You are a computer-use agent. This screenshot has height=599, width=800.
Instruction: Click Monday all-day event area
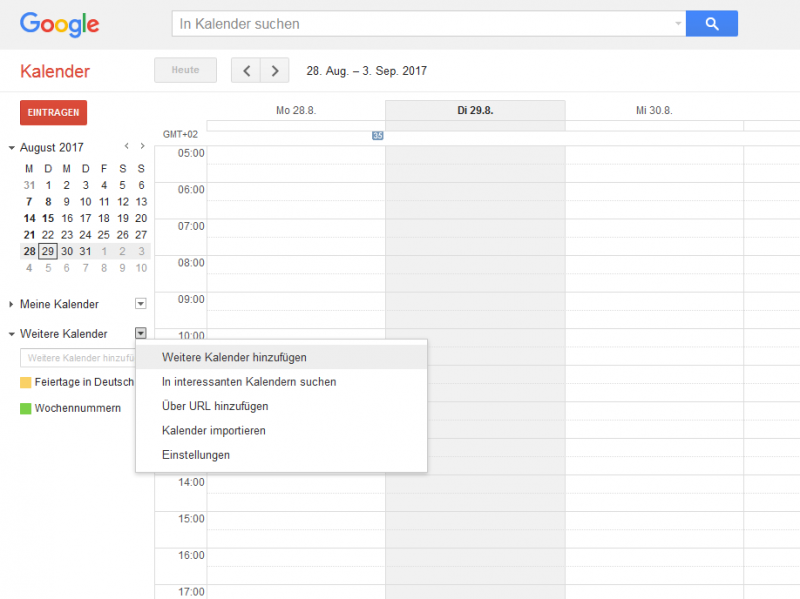(296, 126)
